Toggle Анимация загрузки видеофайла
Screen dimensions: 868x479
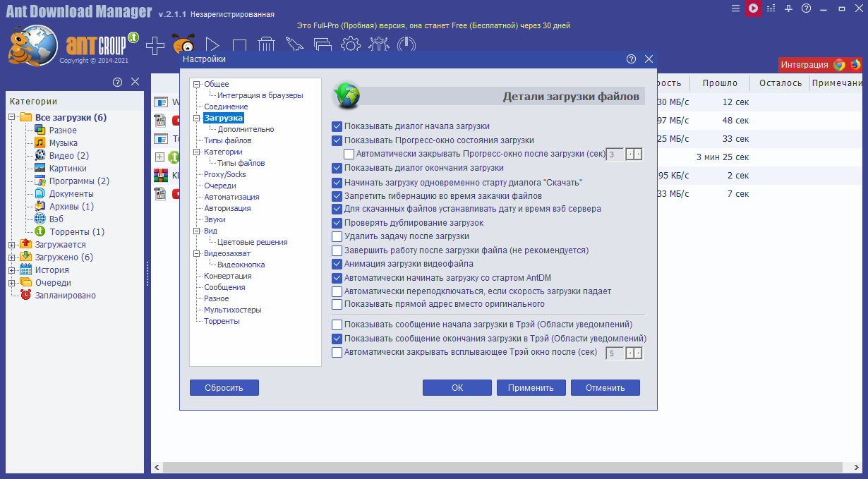(x=337, y=264)
